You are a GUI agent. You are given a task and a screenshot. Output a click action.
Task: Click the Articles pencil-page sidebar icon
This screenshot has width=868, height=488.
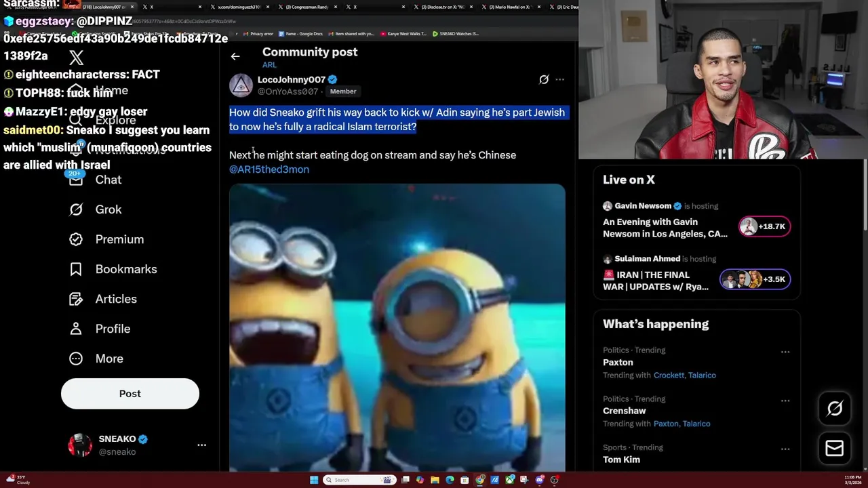click(x=76, y=299)
